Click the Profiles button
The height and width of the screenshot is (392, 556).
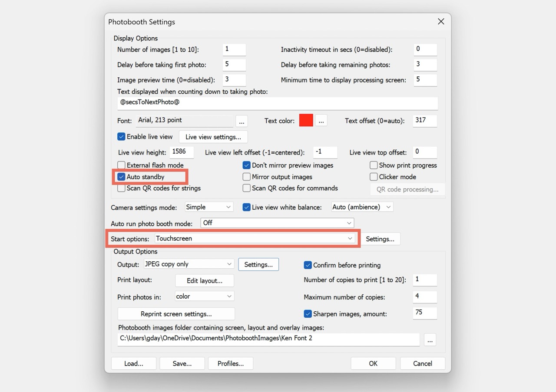point(230,363)
